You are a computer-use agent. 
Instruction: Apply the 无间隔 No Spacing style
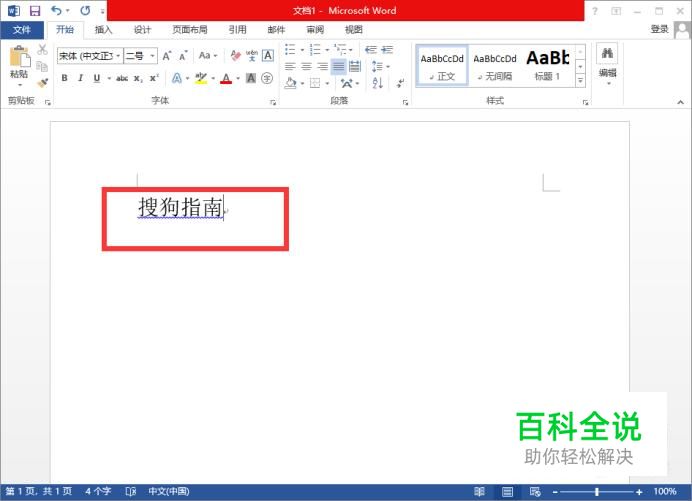pyautogui.click(x=494, y=66)
